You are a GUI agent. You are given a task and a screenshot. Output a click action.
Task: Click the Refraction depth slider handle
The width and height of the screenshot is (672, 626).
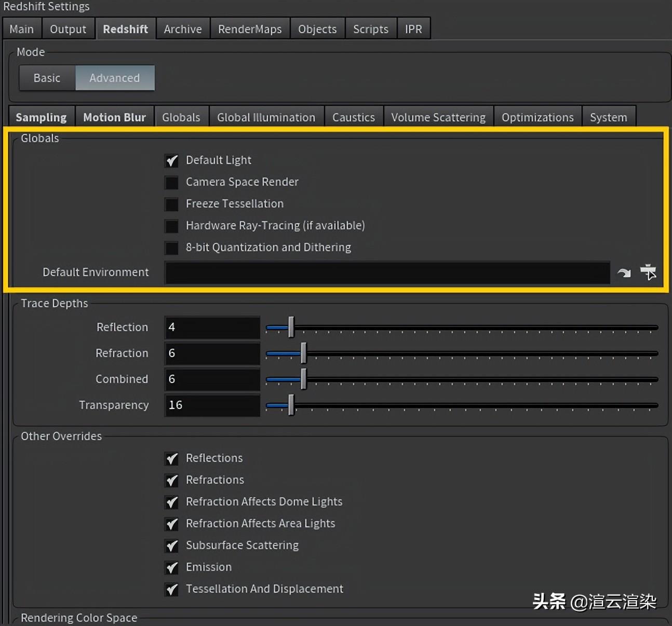click(304, 353)
